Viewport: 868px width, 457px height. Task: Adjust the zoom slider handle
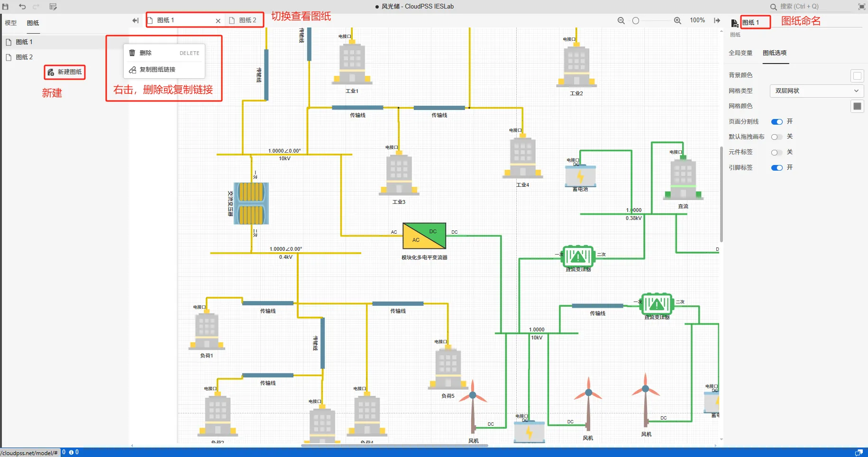click(636, 20)
